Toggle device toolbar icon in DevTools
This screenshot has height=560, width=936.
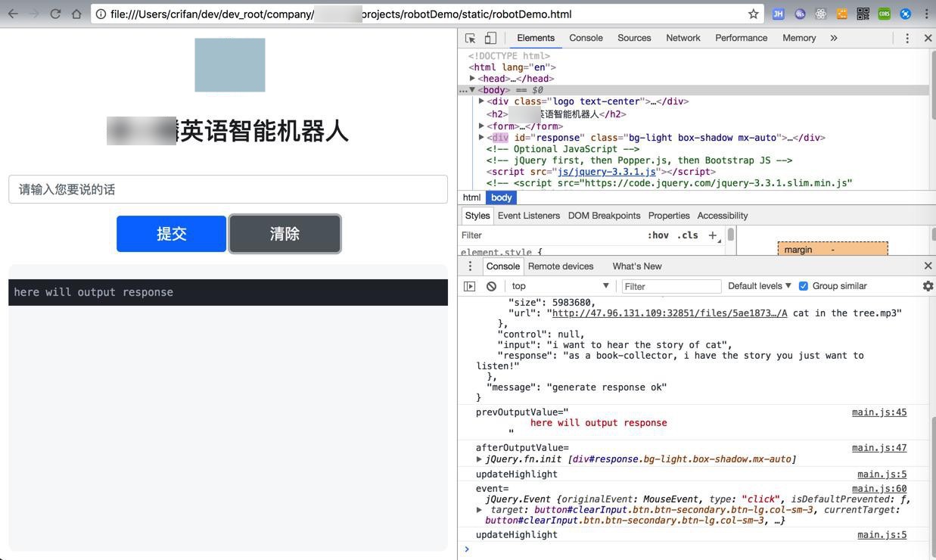[x=490, y=38]
